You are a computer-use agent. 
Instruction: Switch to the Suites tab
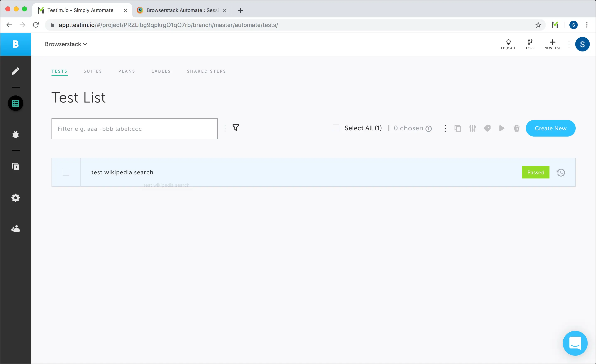(93, 71)
